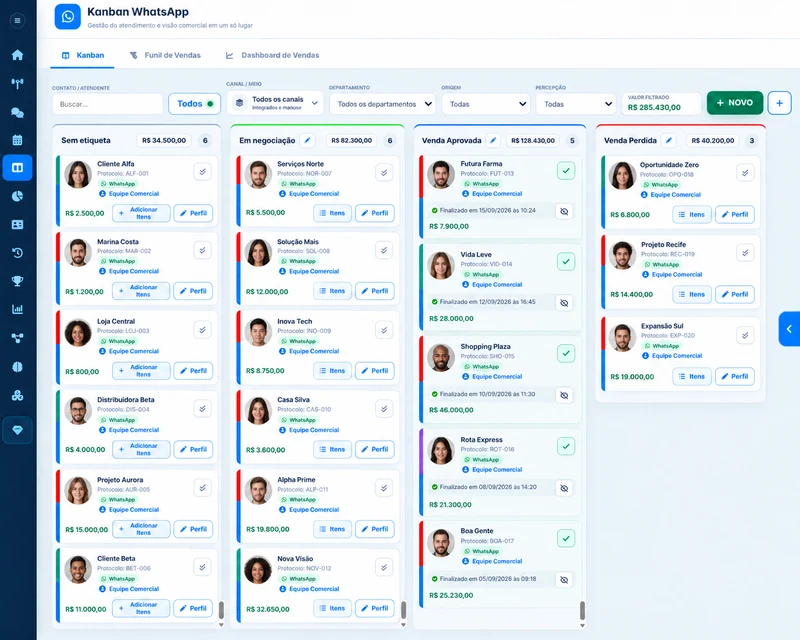Switch to the Dashboard de Vendas tab
Screen dimensions: 800x640
pos(273,55)
